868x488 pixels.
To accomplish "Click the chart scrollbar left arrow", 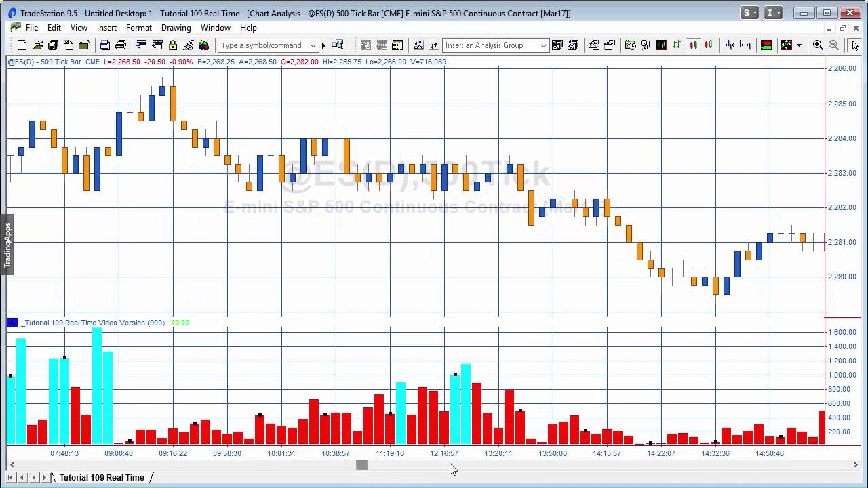I will [x=12, y=465].
